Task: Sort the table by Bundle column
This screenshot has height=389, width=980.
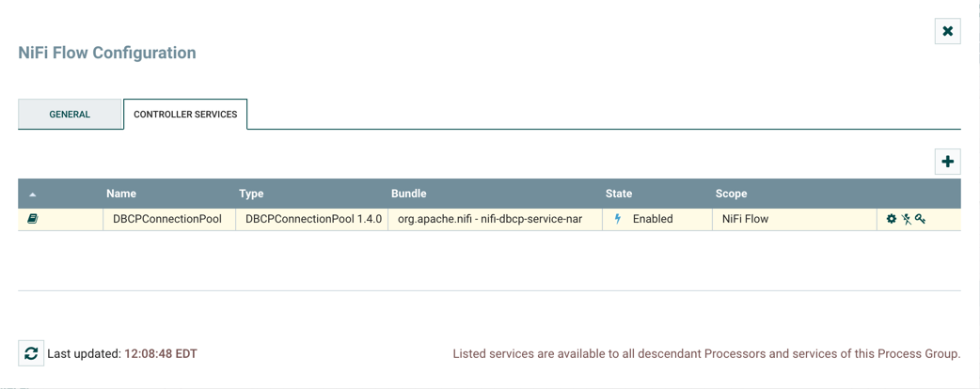Action: [409, 194]
